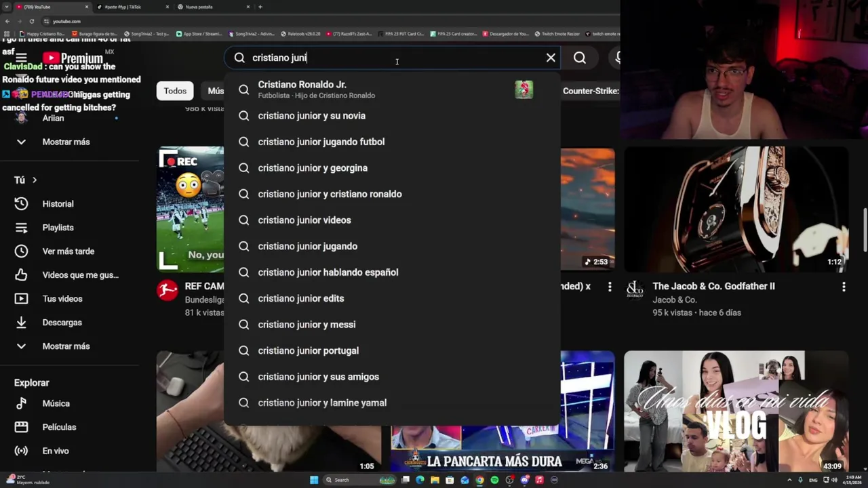Open 'Happy Cristiano Ro...' bookmark
The width and height of the screenshot is (868, 488).
42,33
